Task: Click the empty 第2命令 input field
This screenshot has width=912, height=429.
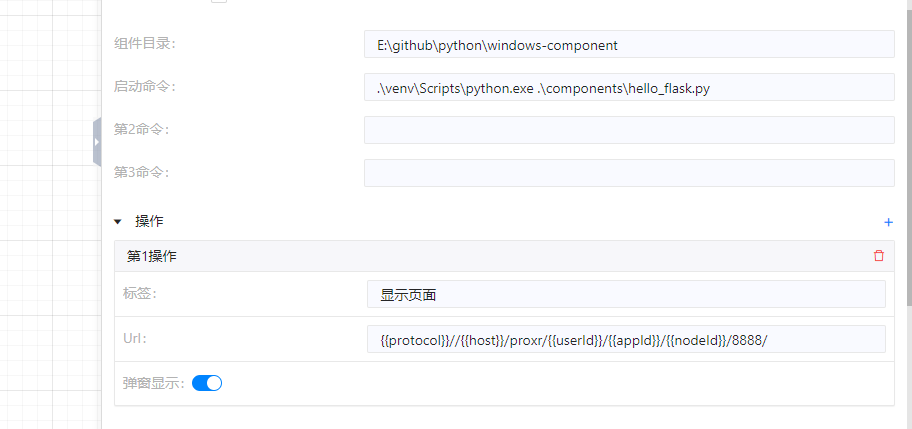Action: 629,130
